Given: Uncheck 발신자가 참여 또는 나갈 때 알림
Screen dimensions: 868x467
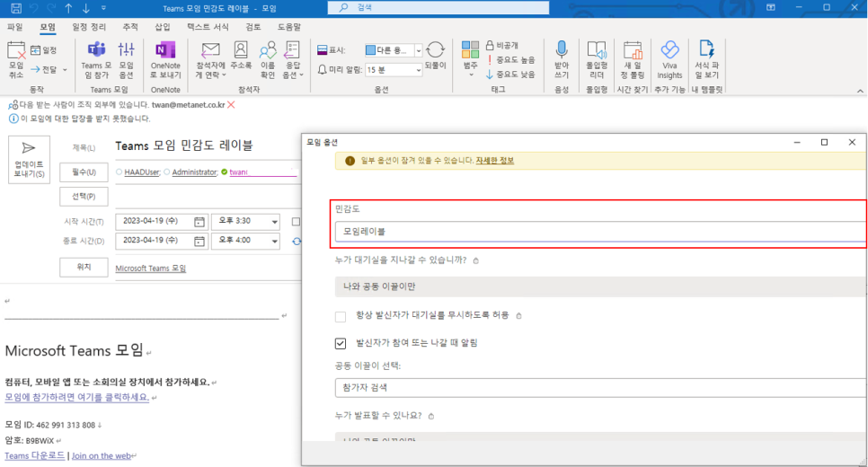Looking at the screenshot, I should pyautogui.click(x=341, y=344).
